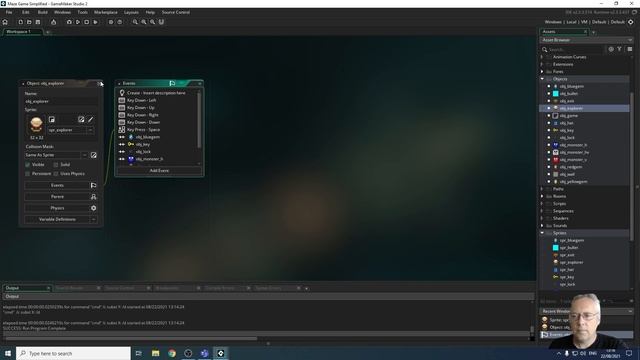
Task: Open Asset Browser settings circle icon
Action: point(611,49)
